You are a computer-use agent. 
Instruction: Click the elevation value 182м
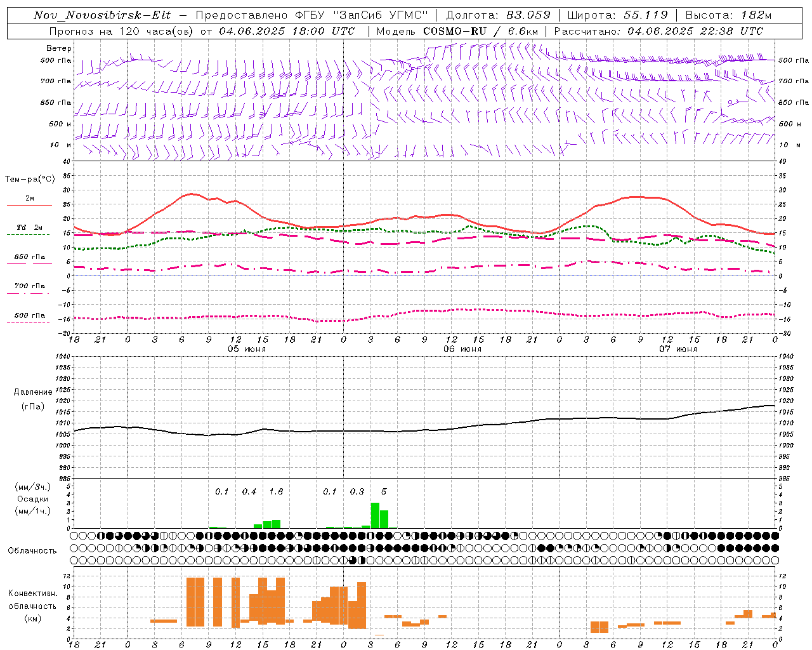point(756,15)
